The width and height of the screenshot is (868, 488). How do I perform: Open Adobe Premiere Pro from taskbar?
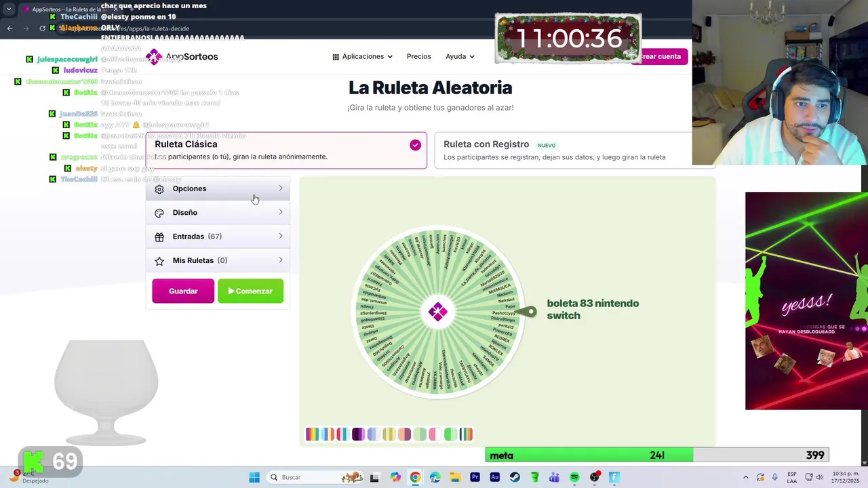coord(475,477)
